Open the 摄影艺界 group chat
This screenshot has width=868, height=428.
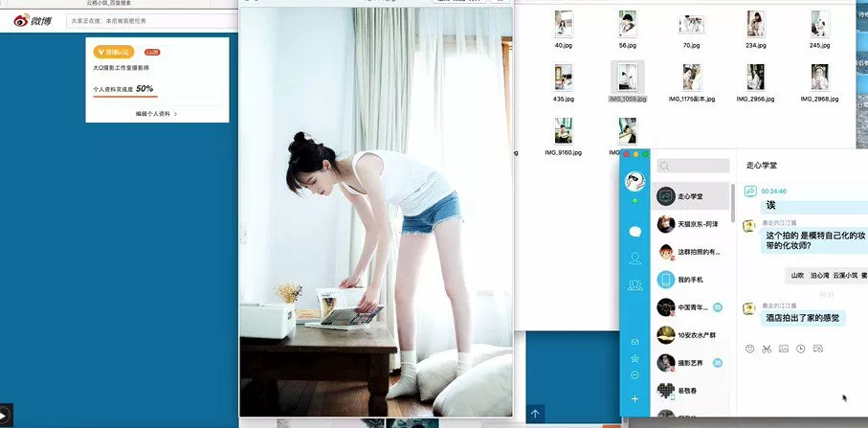click(x=693, y=363)
